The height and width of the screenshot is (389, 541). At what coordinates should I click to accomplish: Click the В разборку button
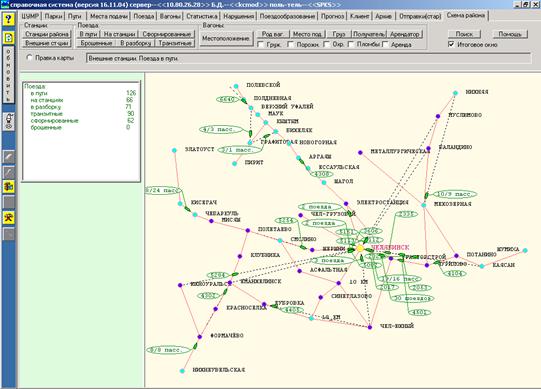click(x=136, y=43)
